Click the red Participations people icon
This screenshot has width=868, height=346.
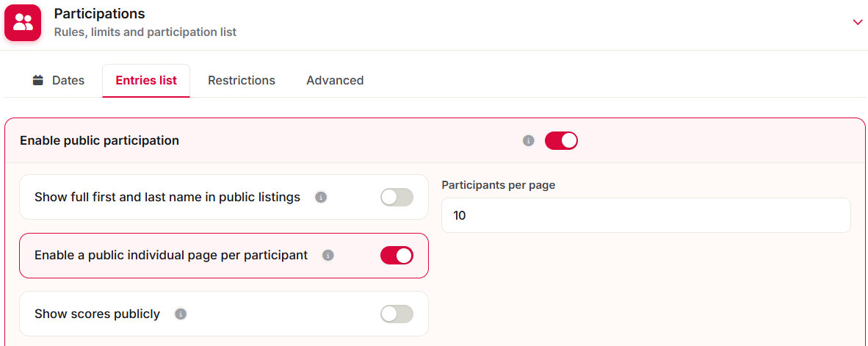[x=23, y=23]
